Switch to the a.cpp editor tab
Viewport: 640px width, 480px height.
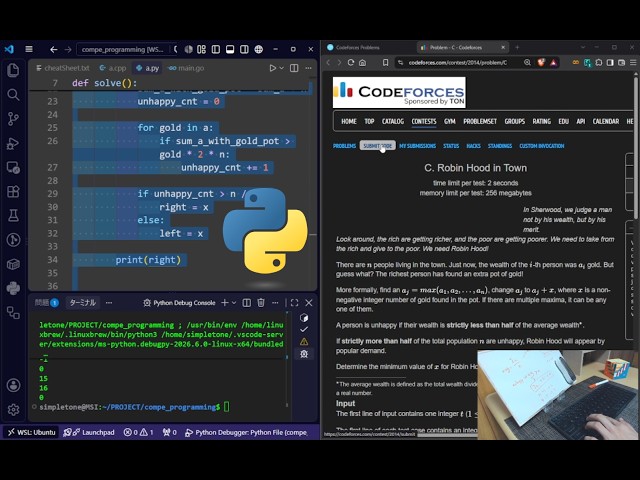click(x=113, y=68)
